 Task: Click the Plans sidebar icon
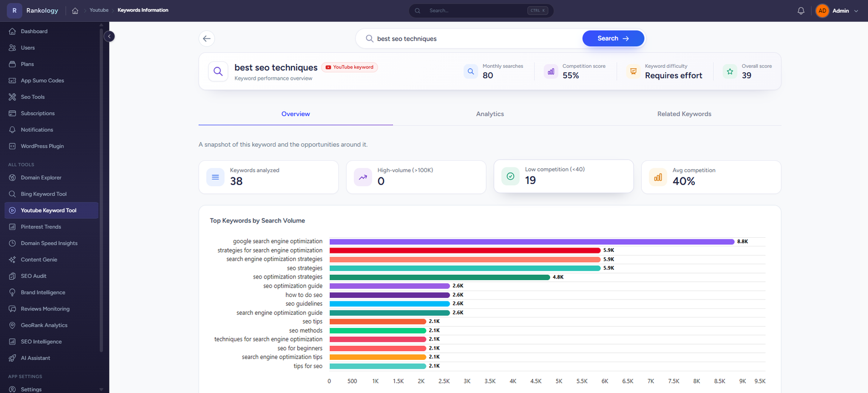tap(12, 64)
